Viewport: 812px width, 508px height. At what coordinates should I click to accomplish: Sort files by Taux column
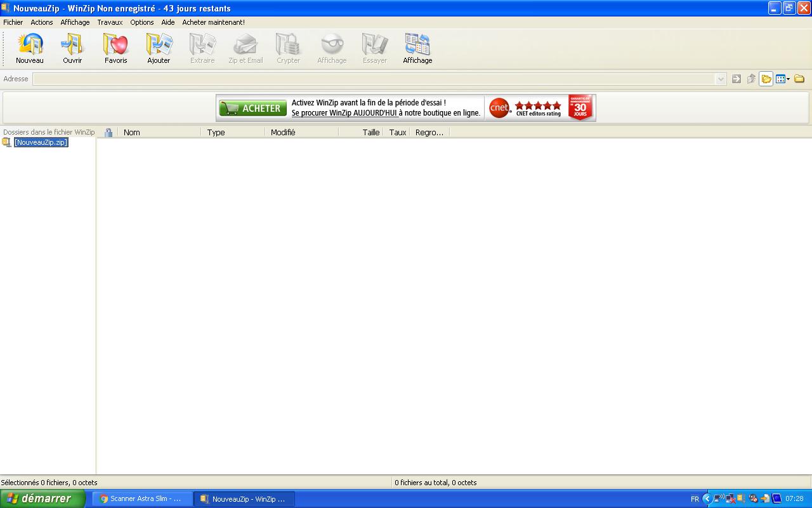tap(396, 132)
